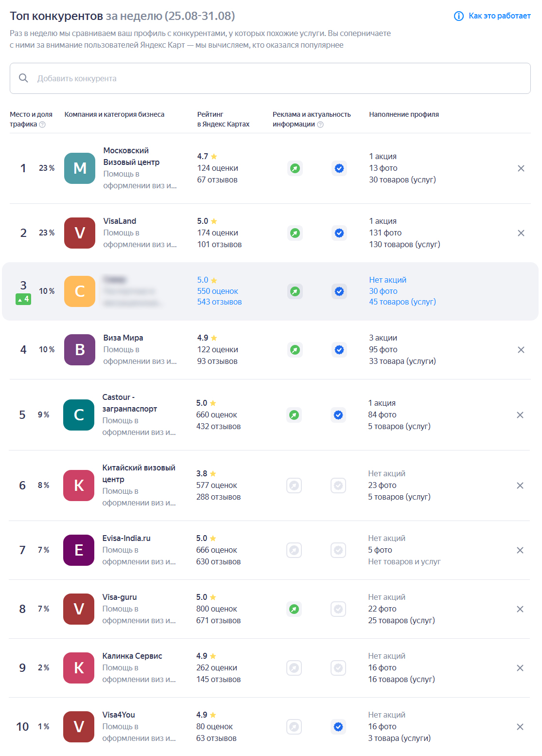Open the '543 отзыва' reviews link
This screenshot has height=756, width=542.
click(x=219, y=302)
